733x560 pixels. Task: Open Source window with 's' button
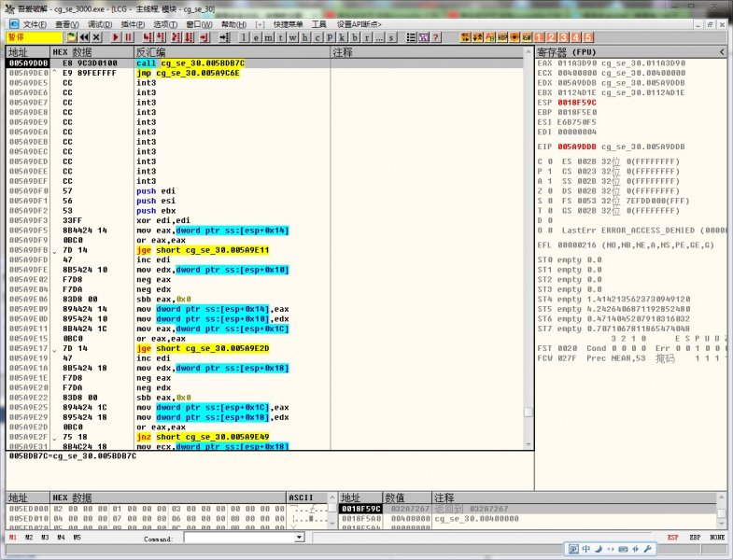click(x=391, y=37)
